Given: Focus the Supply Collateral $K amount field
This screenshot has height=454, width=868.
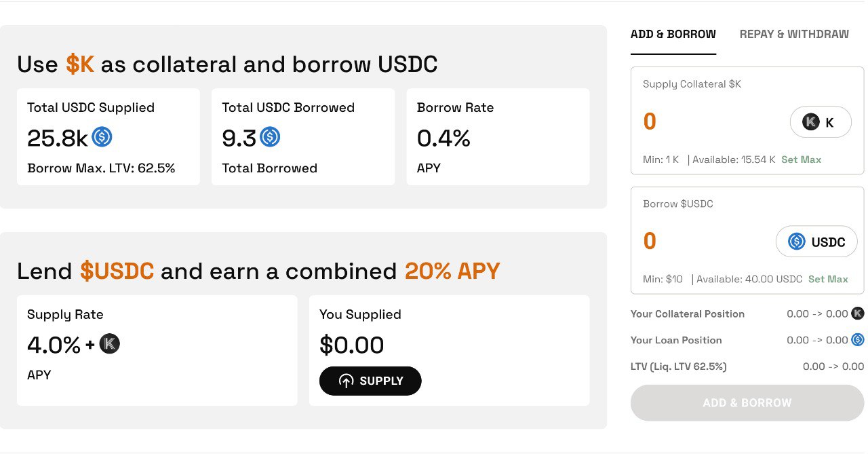Looking at the screenshot, I should 705,122.
